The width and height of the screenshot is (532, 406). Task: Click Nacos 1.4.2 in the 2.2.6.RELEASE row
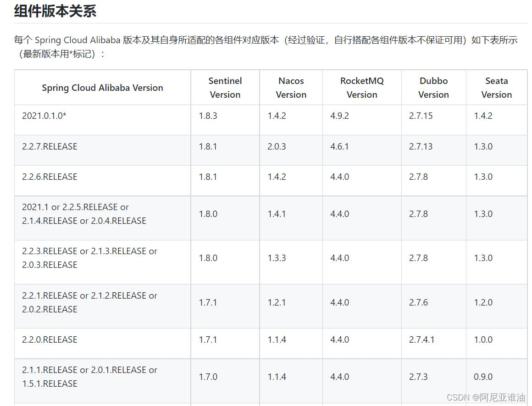tap(277, 177)
